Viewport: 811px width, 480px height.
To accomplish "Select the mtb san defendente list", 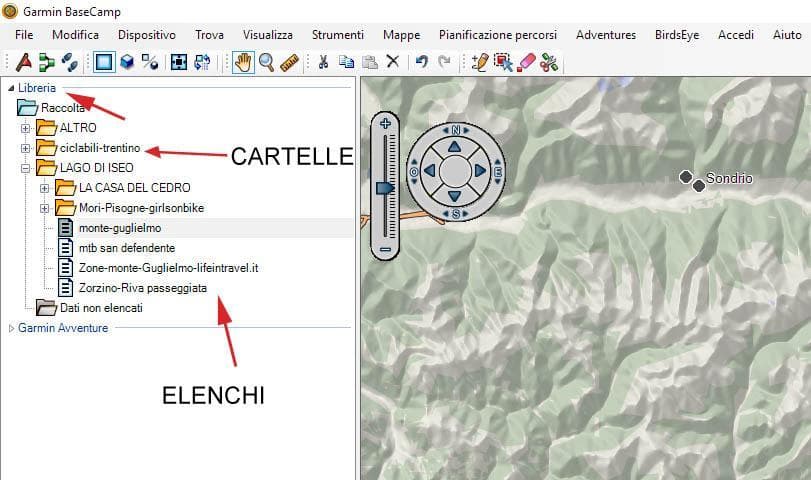I will click(127, 248).
